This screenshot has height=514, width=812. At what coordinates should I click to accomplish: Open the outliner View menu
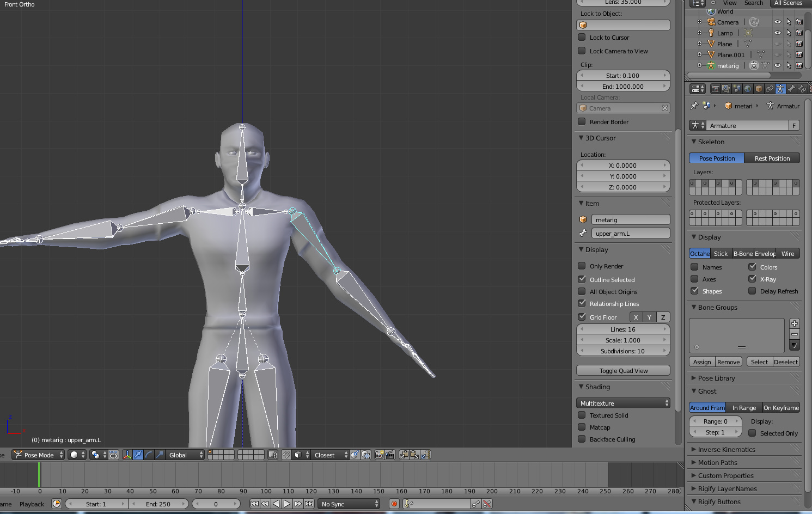730,3
